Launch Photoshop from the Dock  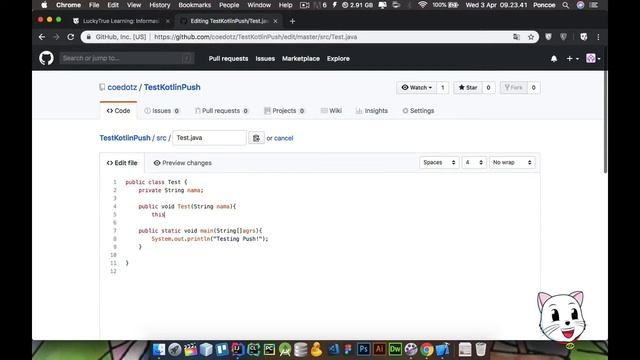[363, 349]
